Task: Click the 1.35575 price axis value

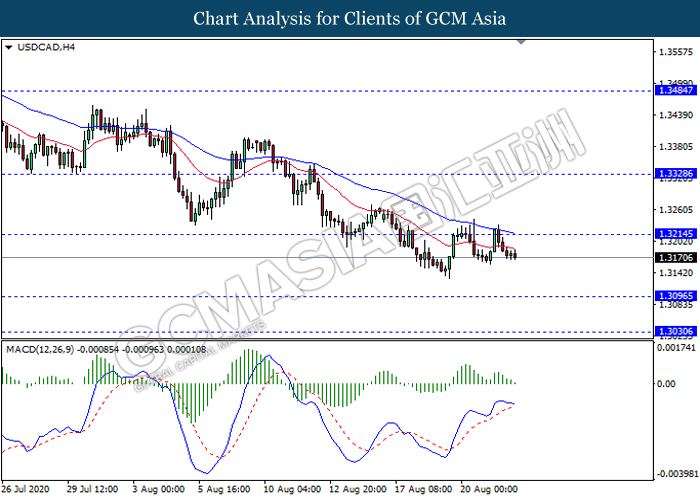Action: point(676,52)
